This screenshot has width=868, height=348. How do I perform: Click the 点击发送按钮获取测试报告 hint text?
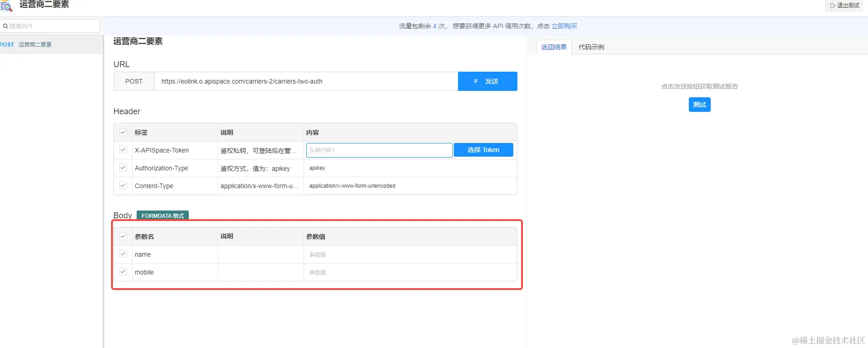[x=699, y=86]
